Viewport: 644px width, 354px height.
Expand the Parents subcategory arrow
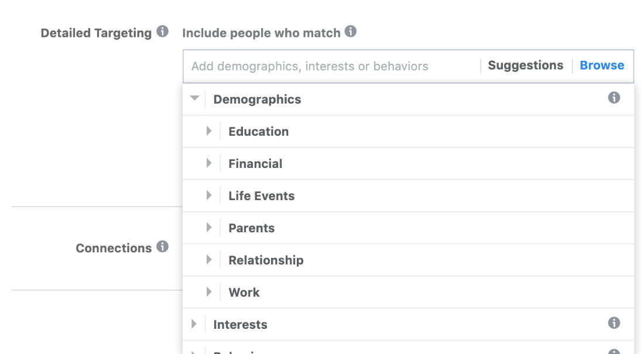[209, 228]
